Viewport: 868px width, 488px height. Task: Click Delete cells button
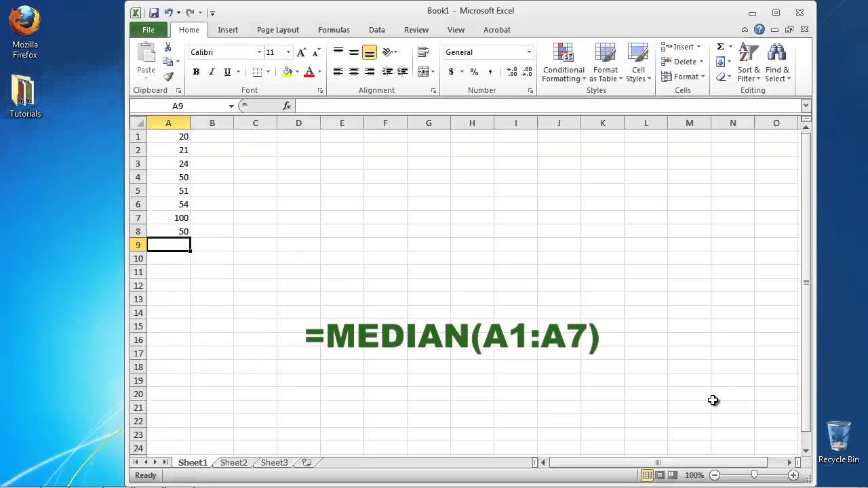682,62
